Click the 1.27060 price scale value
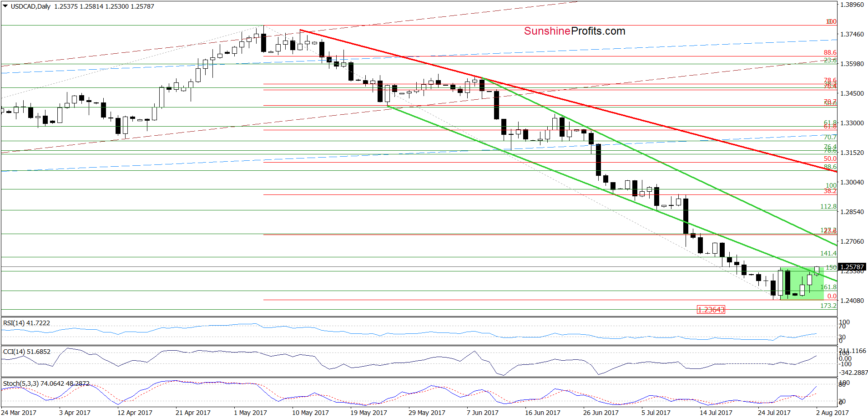 tap(852, 241)
